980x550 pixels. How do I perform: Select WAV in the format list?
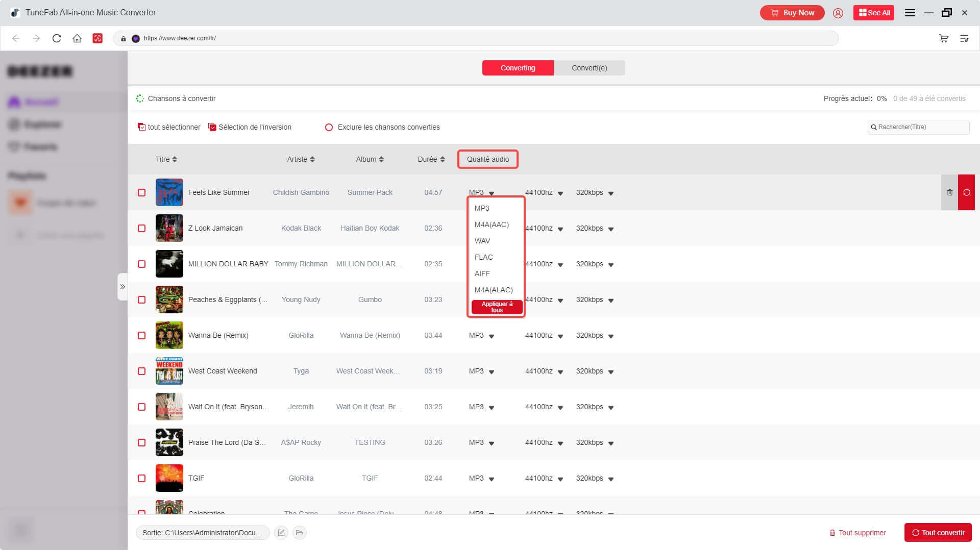coord(482,241)
